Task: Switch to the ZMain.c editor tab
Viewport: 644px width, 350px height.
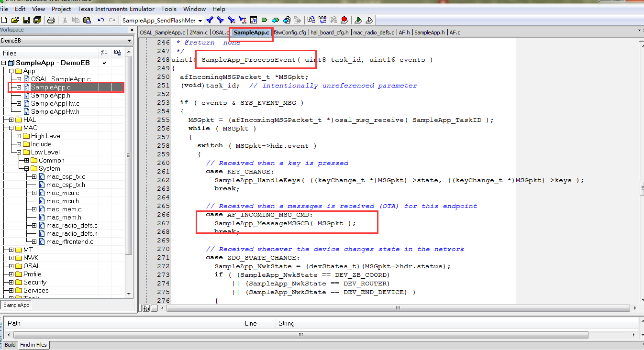Action: coord(199,33)
